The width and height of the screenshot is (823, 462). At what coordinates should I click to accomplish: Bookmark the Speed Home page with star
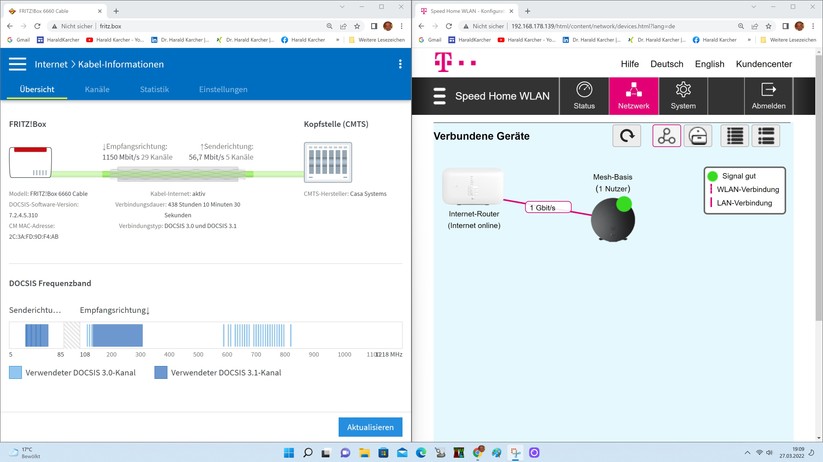tap(768, 26)
